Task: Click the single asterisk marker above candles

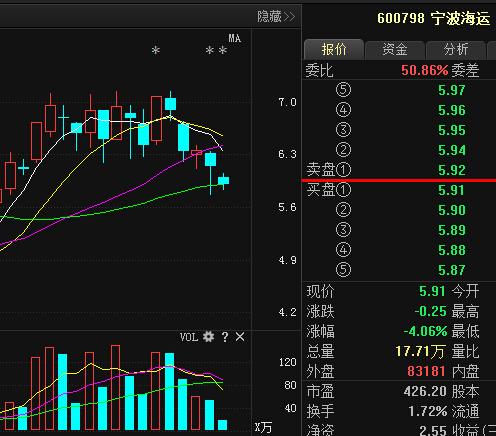Action: pos(155,50)
